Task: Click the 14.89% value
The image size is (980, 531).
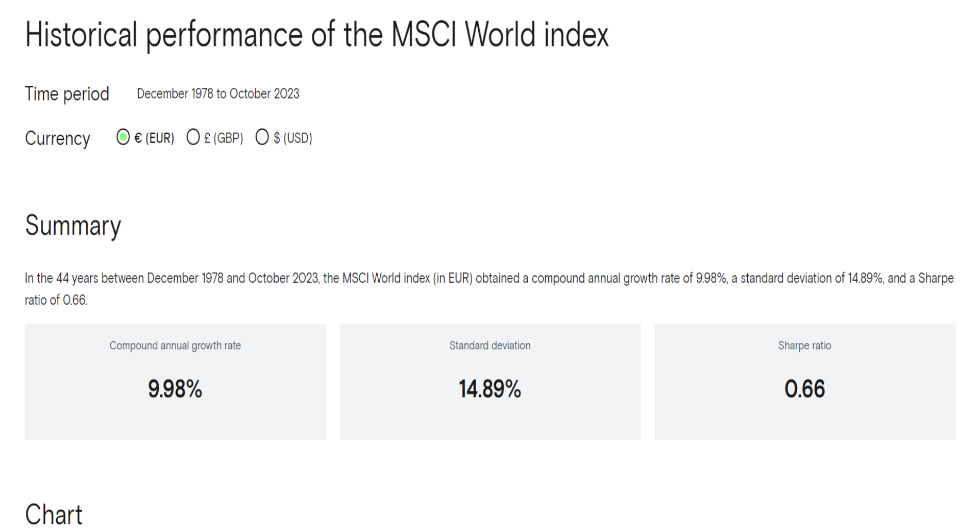Action: point(490,389)
